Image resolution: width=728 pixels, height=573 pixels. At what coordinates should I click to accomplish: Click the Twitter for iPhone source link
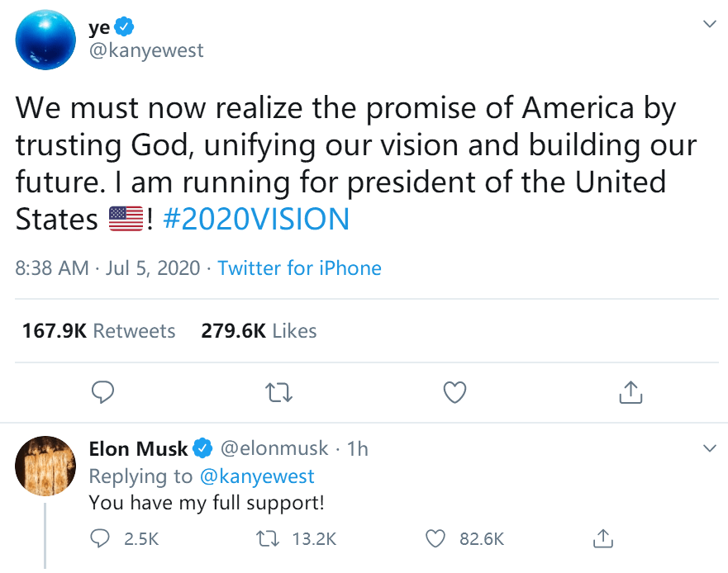click(299, 268)
